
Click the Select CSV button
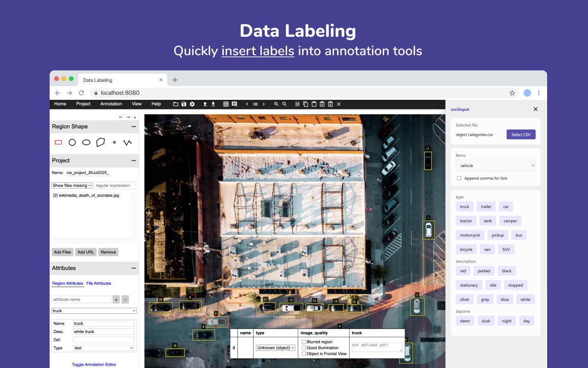click(521, 134)
